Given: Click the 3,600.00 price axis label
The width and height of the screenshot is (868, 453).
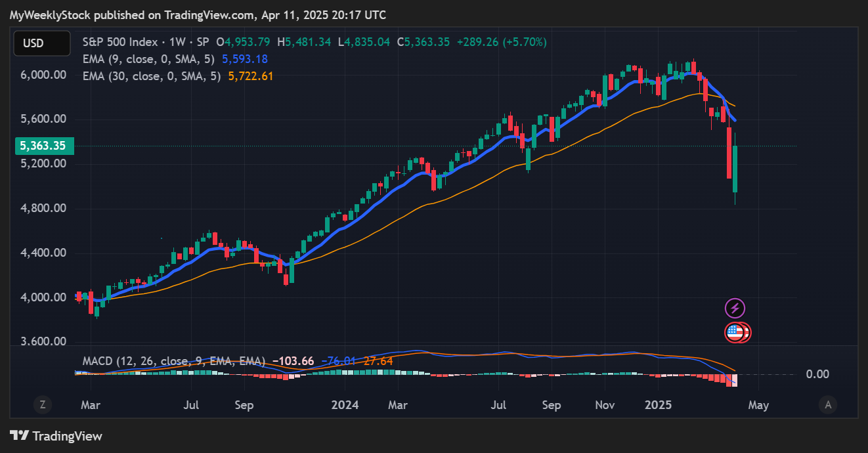Looking at the screenshot, I should [x=43, y=342].
